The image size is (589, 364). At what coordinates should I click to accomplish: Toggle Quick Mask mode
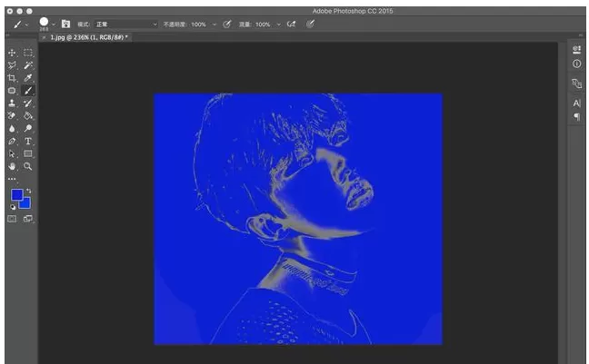pyautogui.click(x=12, y=219)
